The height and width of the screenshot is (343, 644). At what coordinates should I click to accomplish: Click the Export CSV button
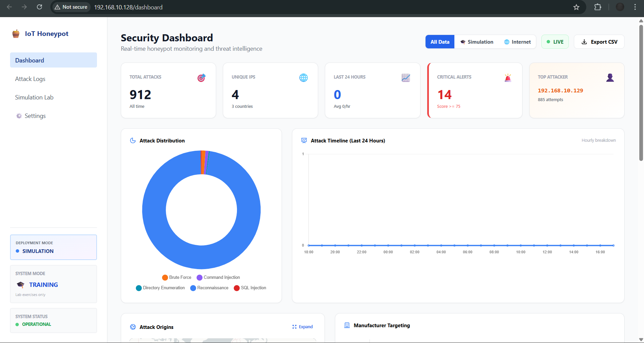click(x=599, y=42)
